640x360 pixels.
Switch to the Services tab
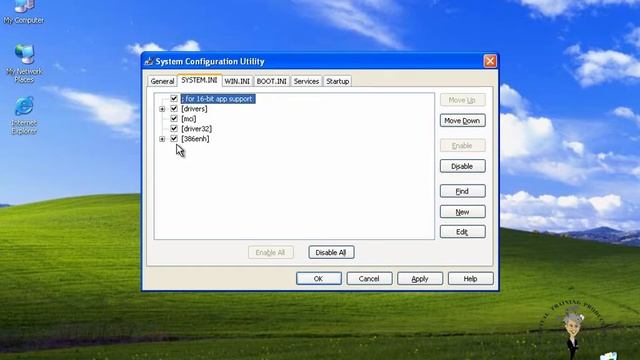click(x=306, y=81)
